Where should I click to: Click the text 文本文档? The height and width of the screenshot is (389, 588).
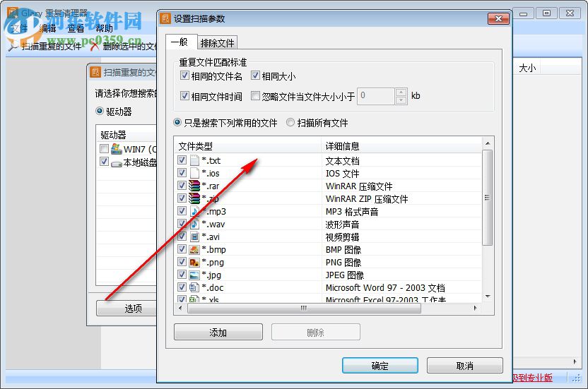click(x=342, y=161)
